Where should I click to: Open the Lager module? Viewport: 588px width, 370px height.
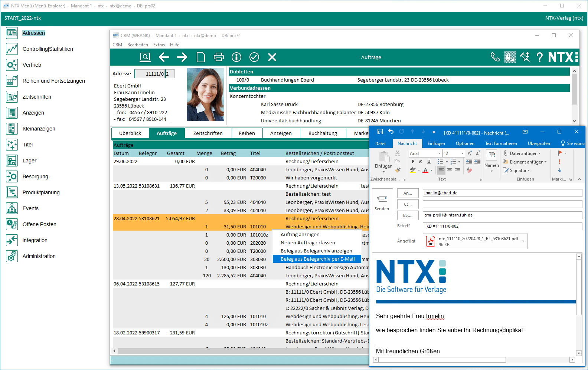(x=29, y=161)
